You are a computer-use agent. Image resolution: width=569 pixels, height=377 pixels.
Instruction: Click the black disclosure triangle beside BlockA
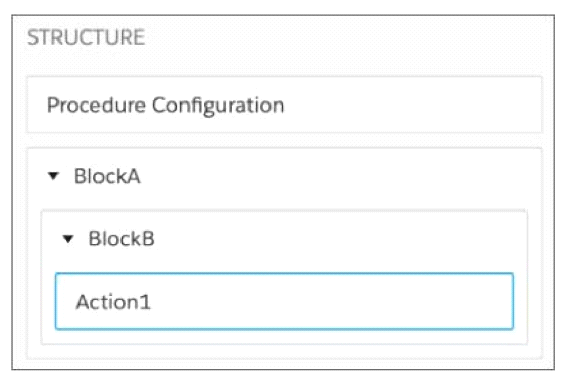[x=53, y=176]
